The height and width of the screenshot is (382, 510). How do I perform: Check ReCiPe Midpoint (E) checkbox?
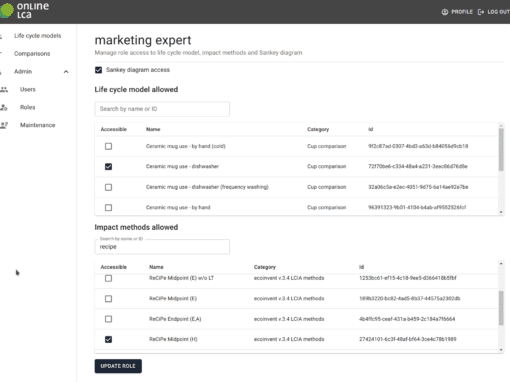pyautogui.click(x=108, y=299)
